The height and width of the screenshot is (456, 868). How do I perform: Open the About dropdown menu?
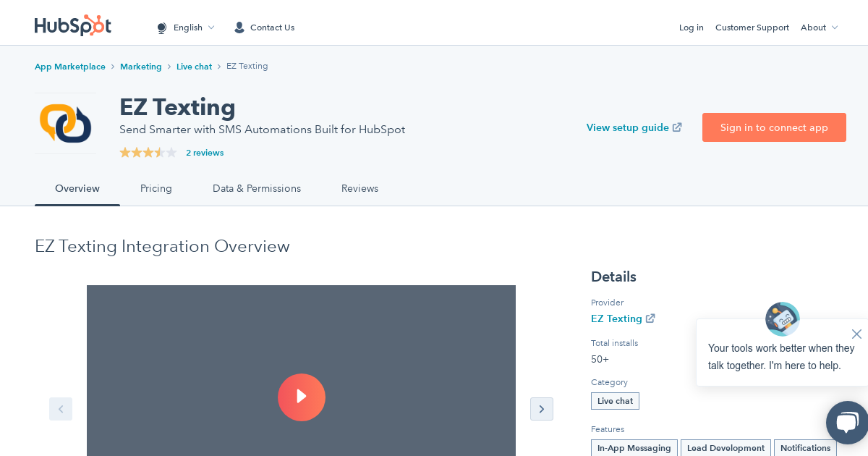point(818,28)
